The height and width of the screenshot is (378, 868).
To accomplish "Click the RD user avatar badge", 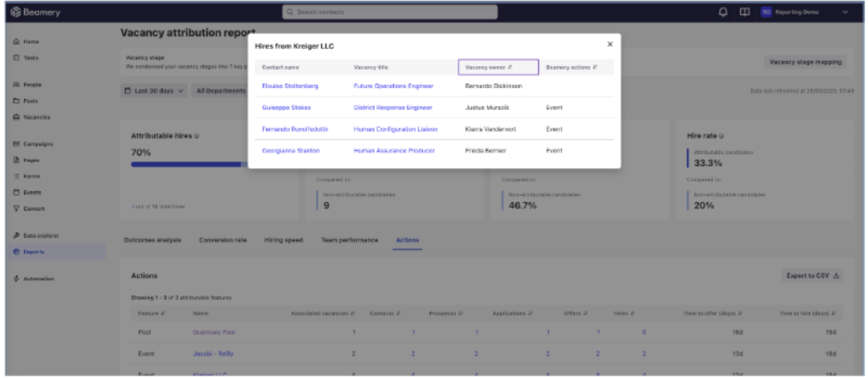I will [766, 12].
